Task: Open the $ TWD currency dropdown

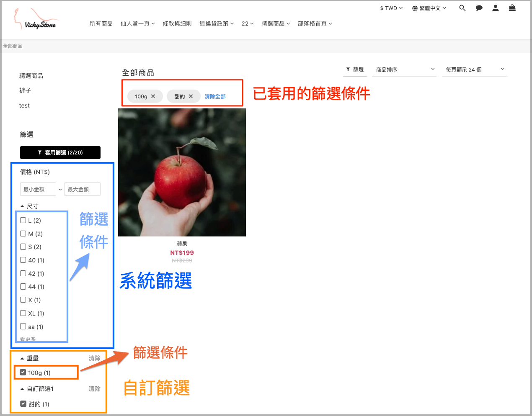Action: click(x=391, y=8)
